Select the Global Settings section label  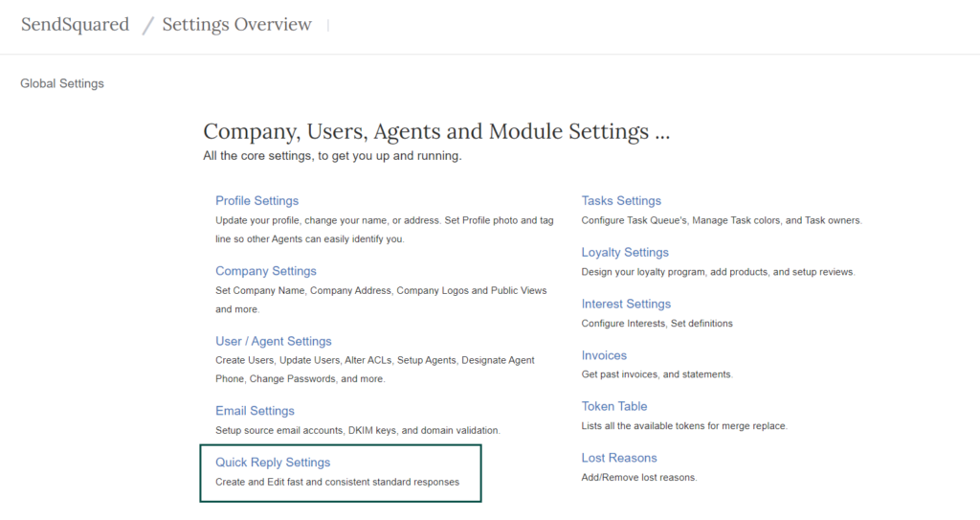click(x=62, y=83)
